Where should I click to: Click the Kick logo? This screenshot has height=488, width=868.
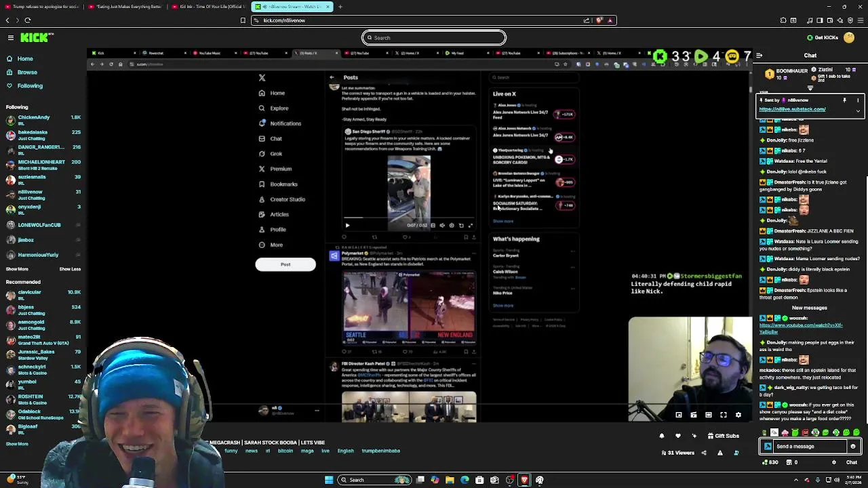coord(38,38)
